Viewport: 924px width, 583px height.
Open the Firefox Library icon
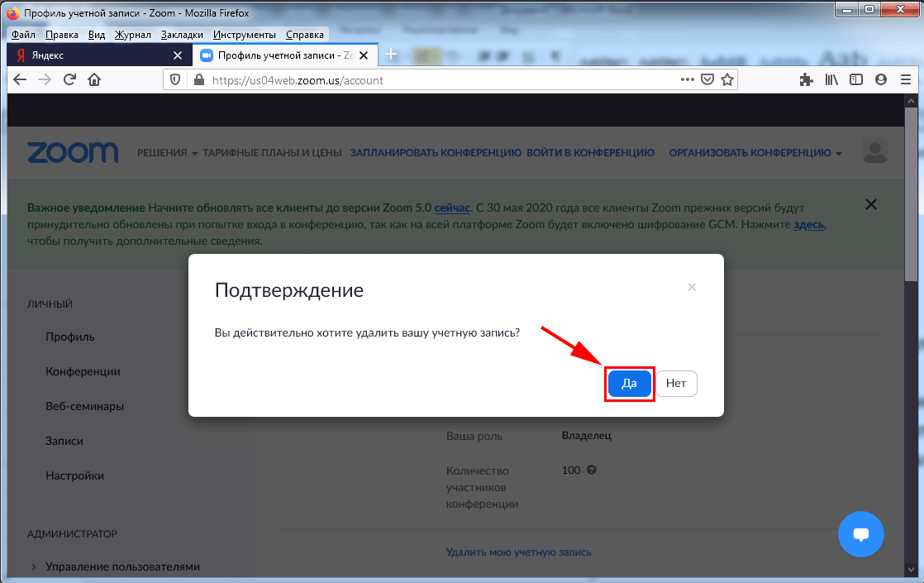(x=831, y=80)
